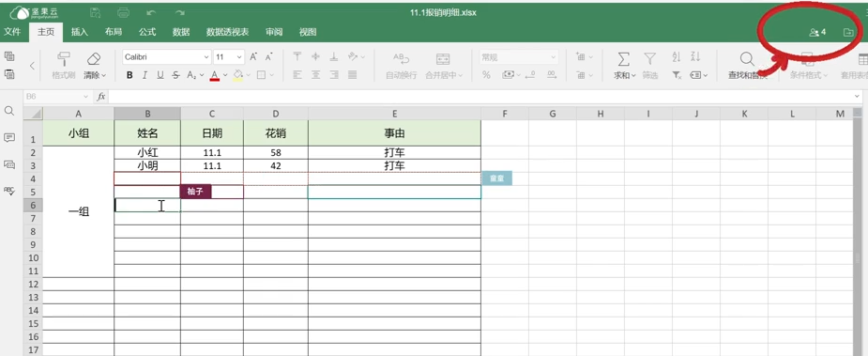Open the Calibri font name dropdown

[x=167, y=57]
